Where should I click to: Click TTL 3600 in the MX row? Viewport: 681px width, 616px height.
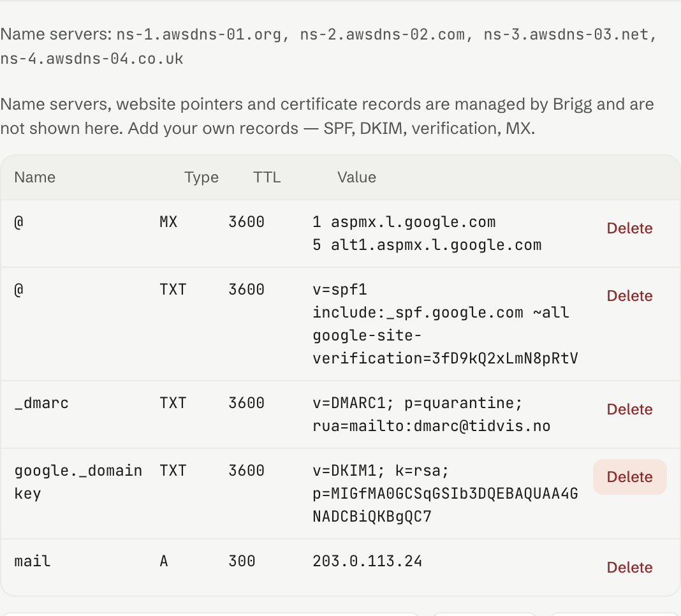[246, 222]
